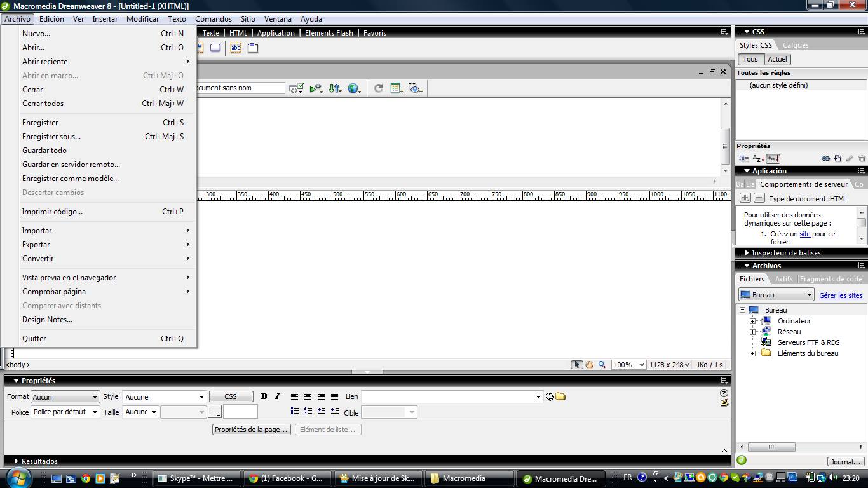This screenshot has height=488, width=868.
Task: Click the fieldset icon in Insert bar
Action: tap(253, 48)
